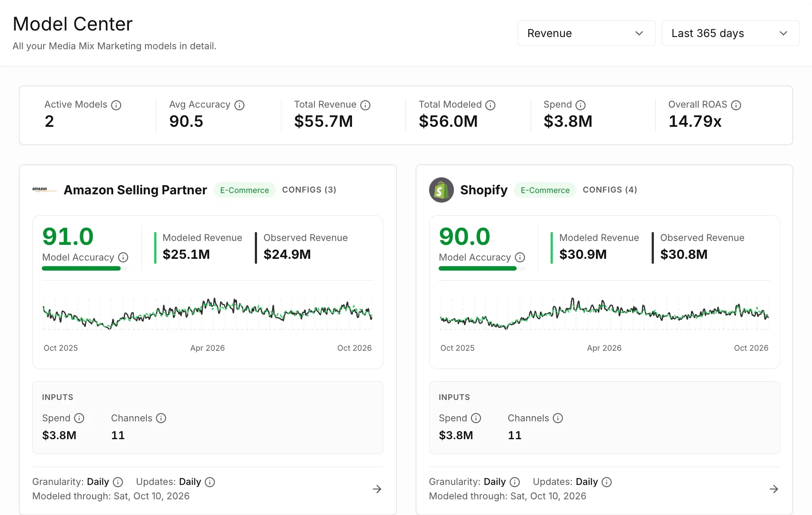Screen dimensions: 812x515
Task: Open Amazon Selling Partner model details arrow
Action: tap(377, 489)
